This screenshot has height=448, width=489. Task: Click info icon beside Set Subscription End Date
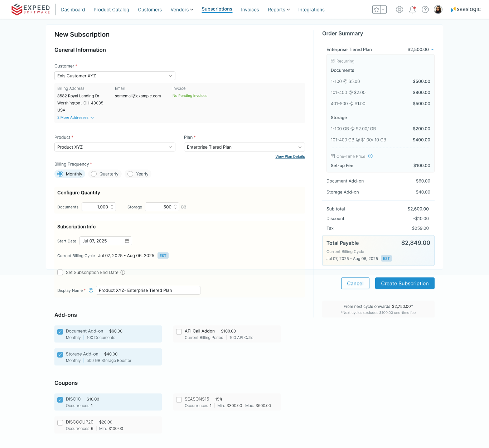click(123, 273)
